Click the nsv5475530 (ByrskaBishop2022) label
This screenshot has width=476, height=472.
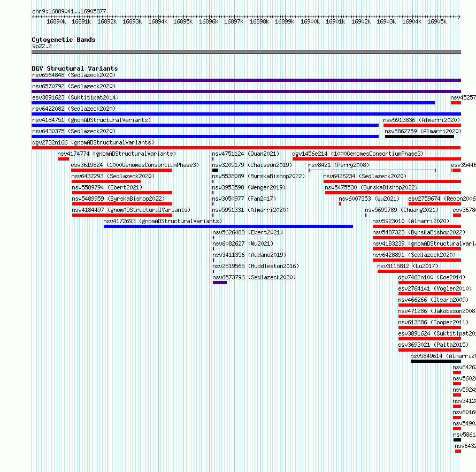tap(371, 187)
